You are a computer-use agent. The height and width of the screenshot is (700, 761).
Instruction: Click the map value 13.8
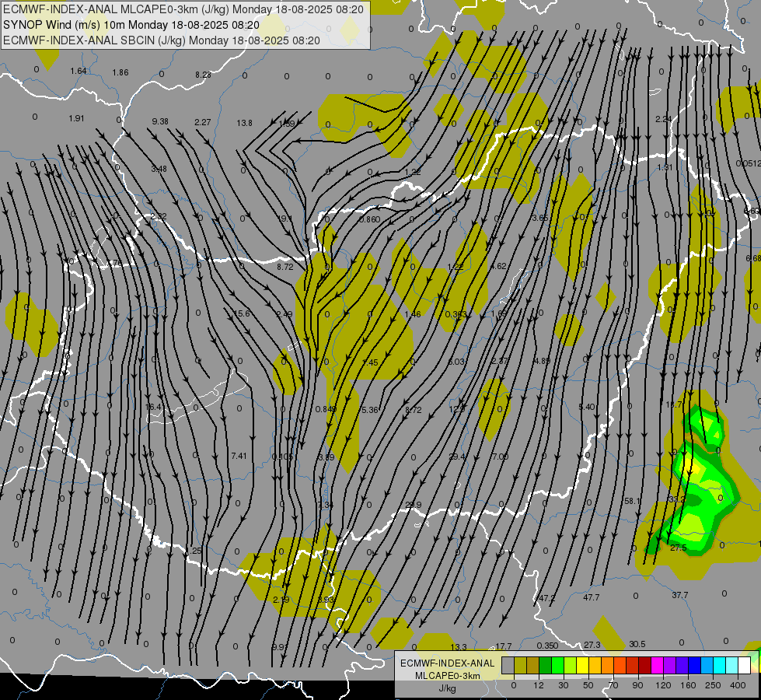(244, 123)
